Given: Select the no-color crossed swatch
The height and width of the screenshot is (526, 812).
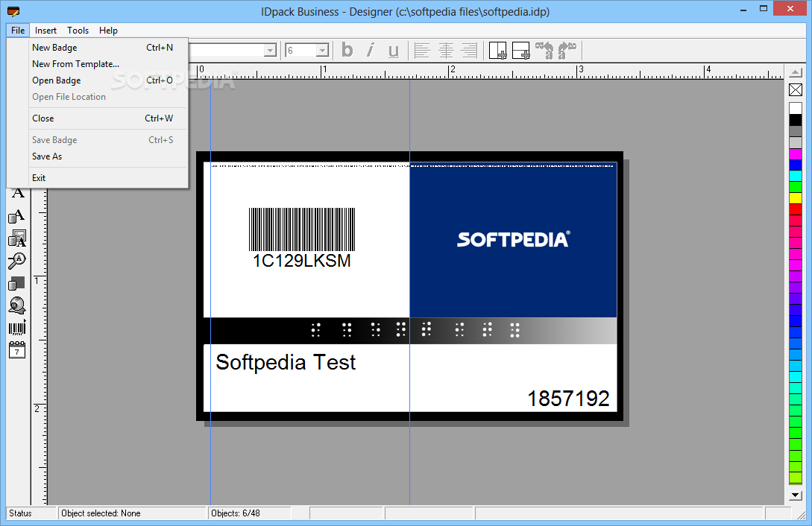Looking at the screenshot, I should (x=796, y=89).
